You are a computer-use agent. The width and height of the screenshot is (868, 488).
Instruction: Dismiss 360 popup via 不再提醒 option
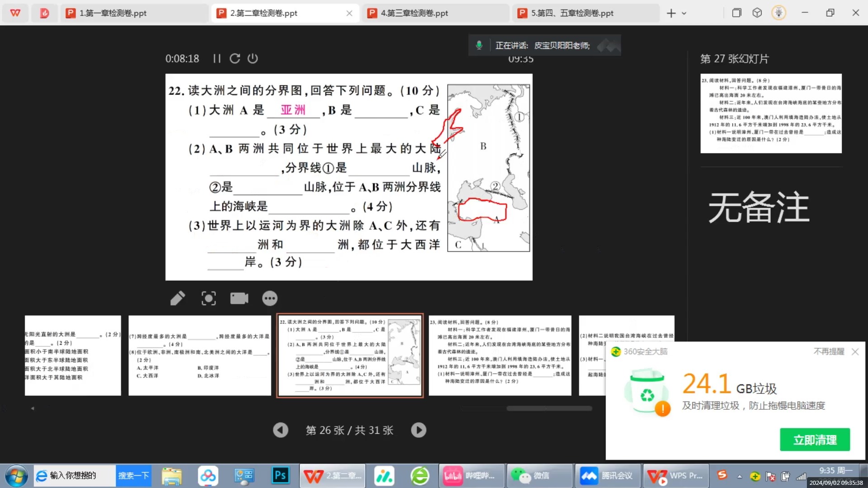point(828,351)
